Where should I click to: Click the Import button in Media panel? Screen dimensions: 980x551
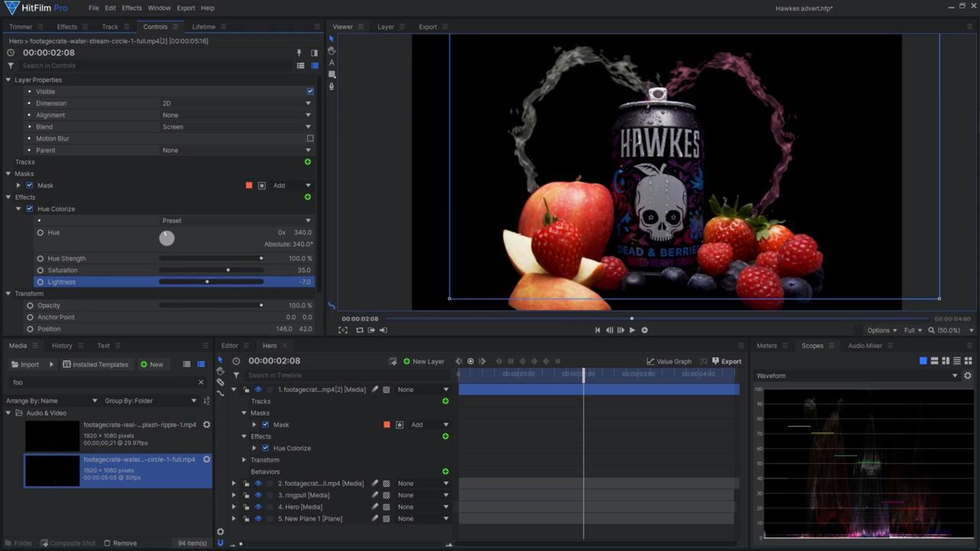25,364
